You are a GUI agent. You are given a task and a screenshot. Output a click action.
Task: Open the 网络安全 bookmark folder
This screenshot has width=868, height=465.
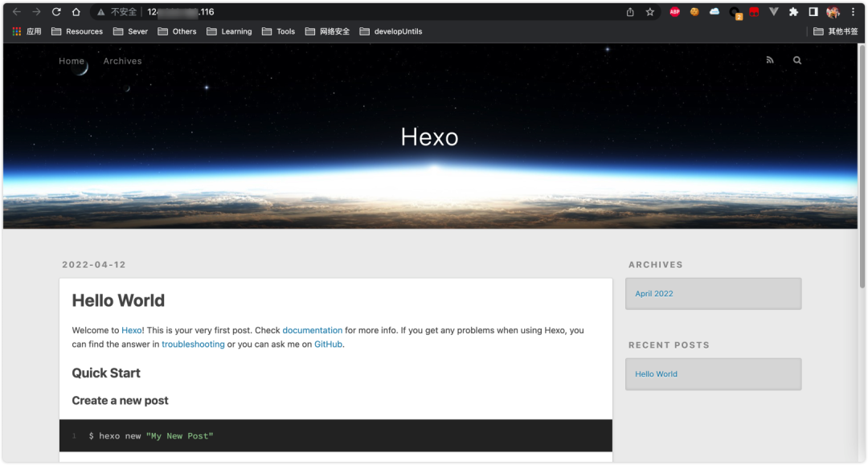click(x=328, y=31)
